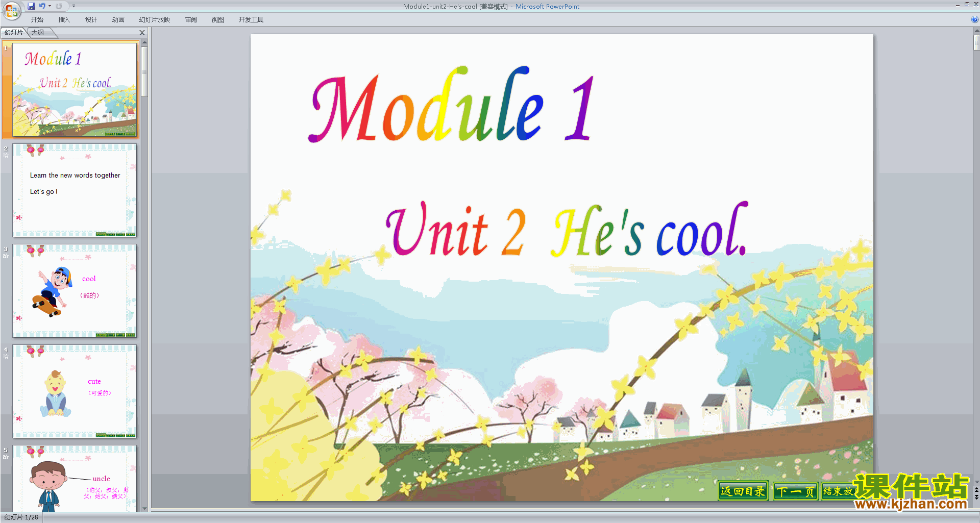
Task: Click the Module 1 title text on slide
Action: [x=452, y=105]
